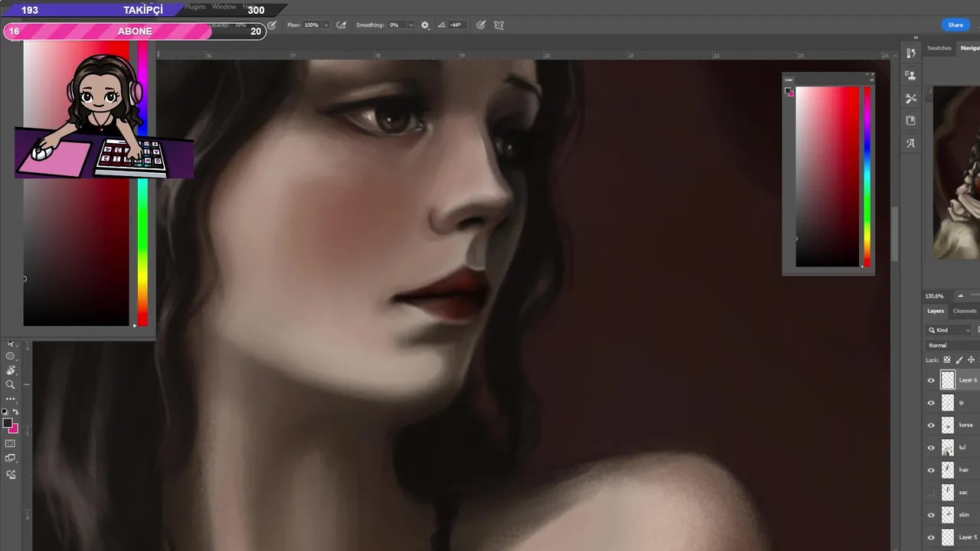Reset default foreground and background colors
The width and height of the screenshot is (980, 551).
pyautogui.click(x=5, y=412)
